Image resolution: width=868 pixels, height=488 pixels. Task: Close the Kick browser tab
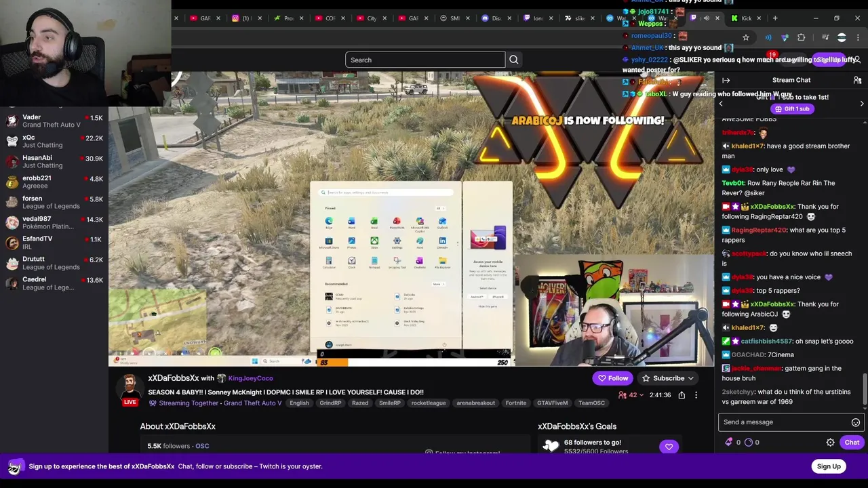[759, 18]
